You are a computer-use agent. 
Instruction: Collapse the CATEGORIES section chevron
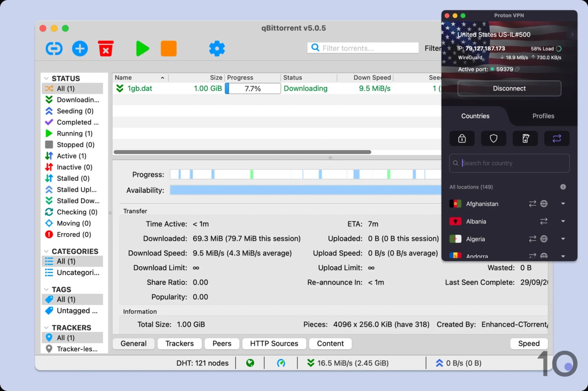click(x=46, y=251)
